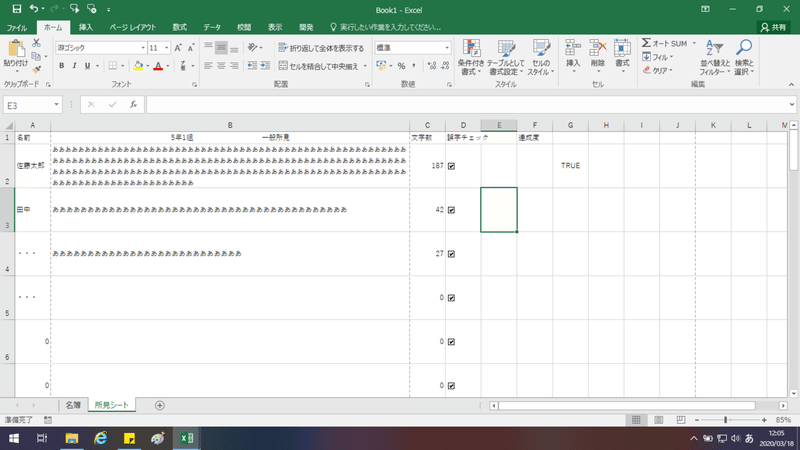Switch to the View ribbon tab
The width and height of the screenshot is (800, 450).
click(275, 28)
